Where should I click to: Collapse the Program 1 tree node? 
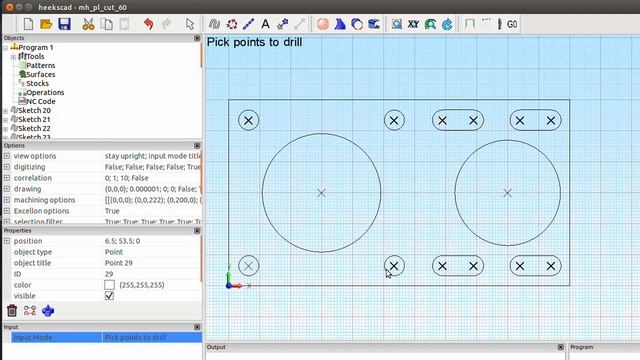[6, 48]
